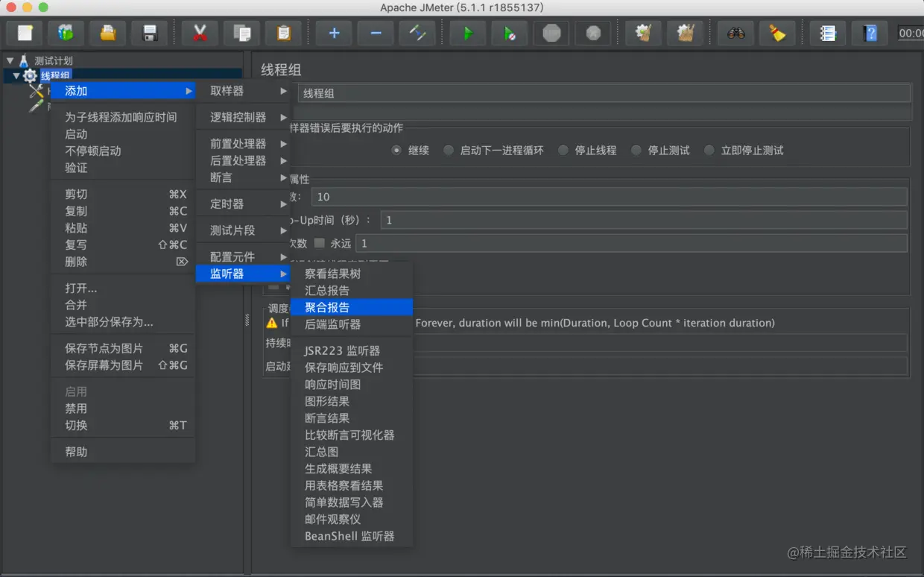Click the warning icon in schedule section

[x=272, y=323]
